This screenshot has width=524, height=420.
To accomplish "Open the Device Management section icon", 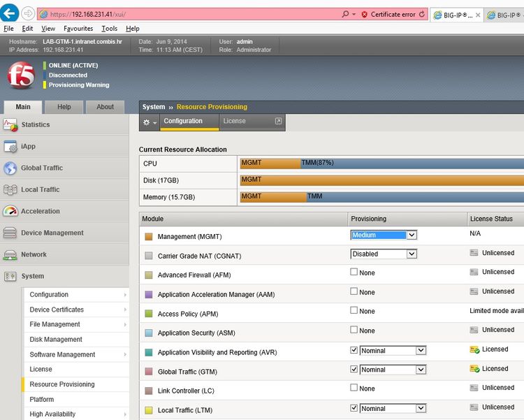I will (10, 233).
